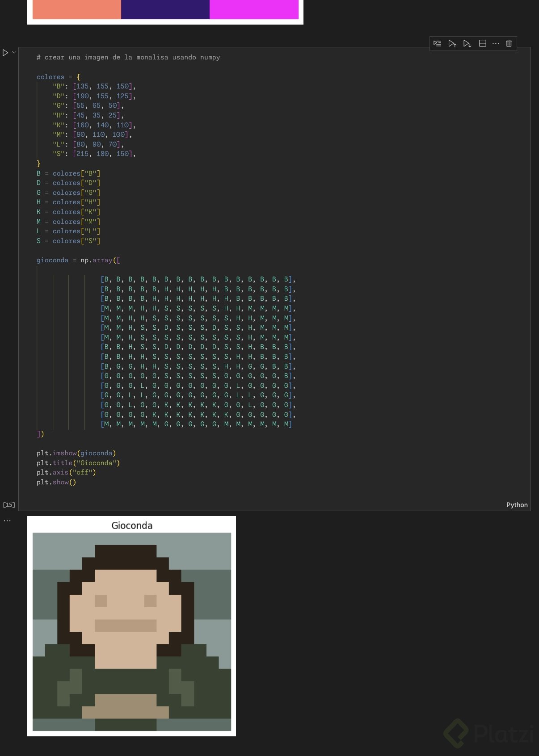Click plt.title("Gioconda") line

[x=78, y=463]
